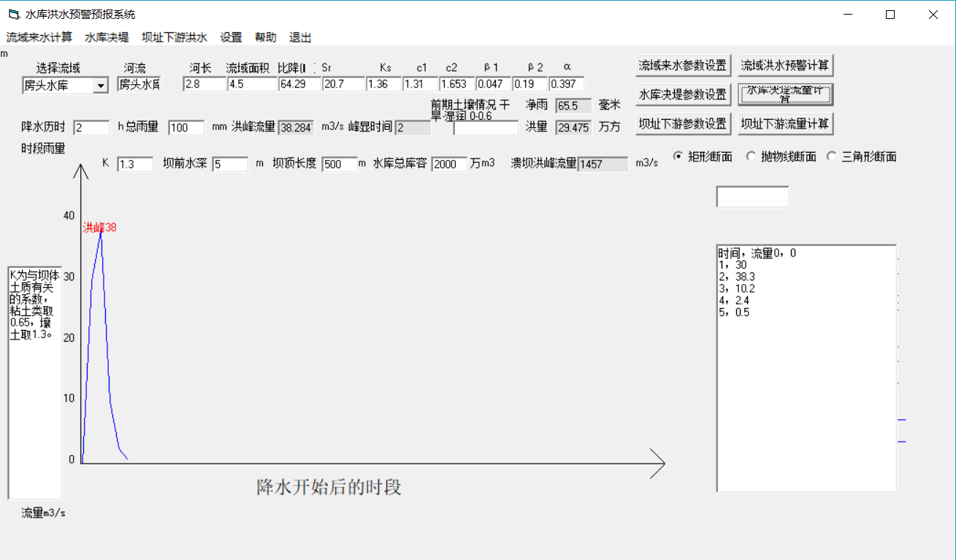Select 矩形断面 radio option
956x560 pixels.
(x=677, y=156)
